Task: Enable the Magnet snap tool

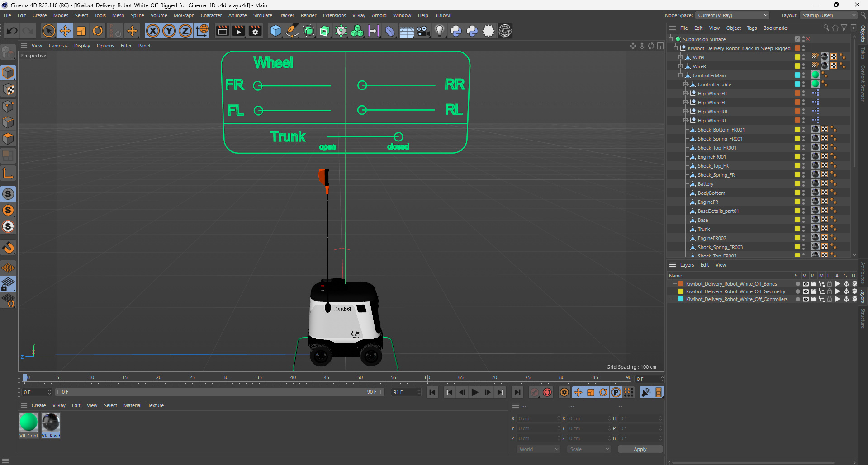Action: click(x=8, y=248)
